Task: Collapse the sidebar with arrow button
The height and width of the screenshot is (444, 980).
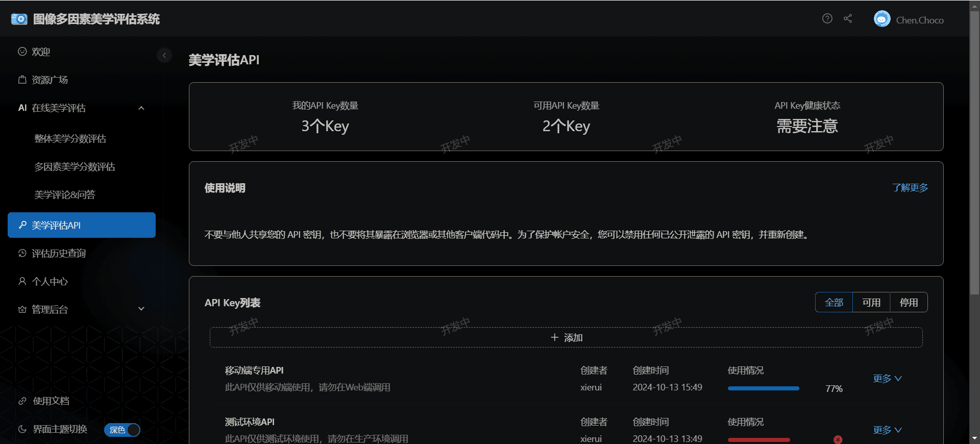Action: coord(164,55)
